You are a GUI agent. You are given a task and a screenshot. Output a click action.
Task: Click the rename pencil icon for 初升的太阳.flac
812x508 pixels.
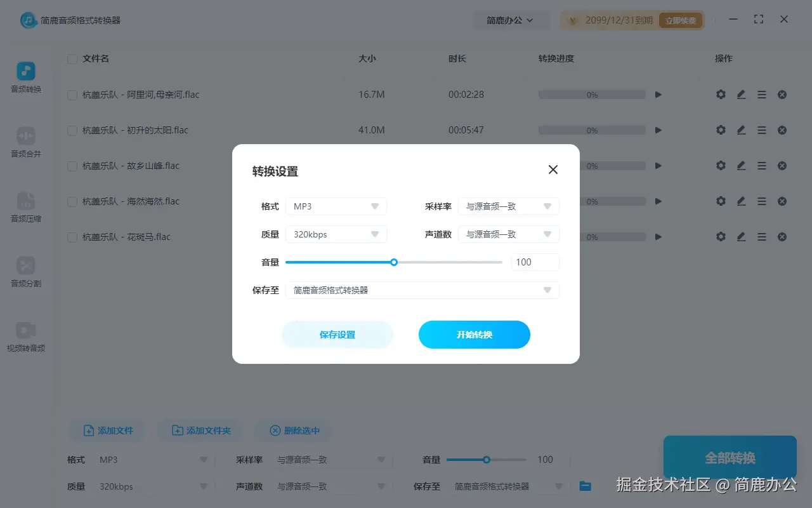pyautogui.click(x=741, y=130)
